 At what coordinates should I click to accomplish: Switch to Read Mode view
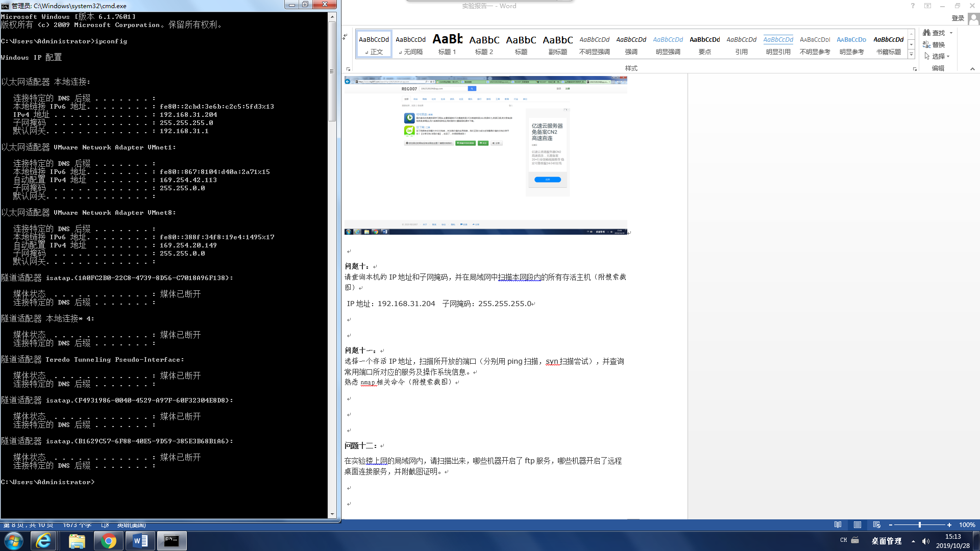(x=838, y=525)
